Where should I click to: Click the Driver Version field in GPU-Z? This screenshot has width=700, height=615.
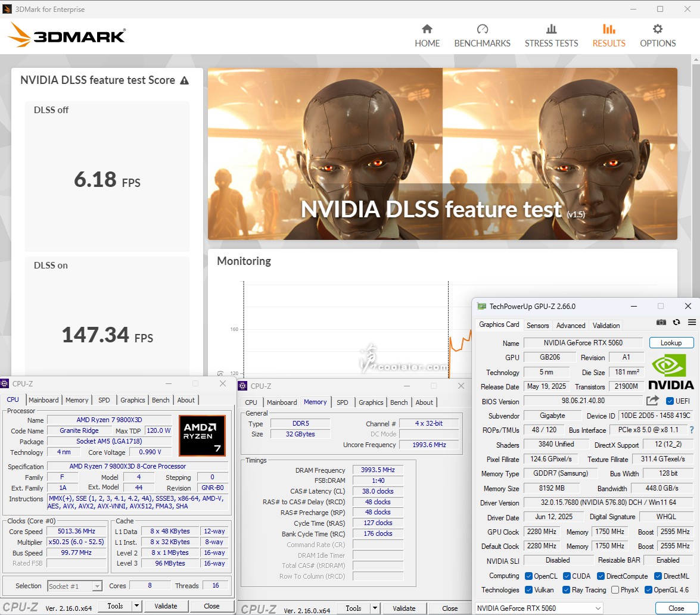pos(608,502)
